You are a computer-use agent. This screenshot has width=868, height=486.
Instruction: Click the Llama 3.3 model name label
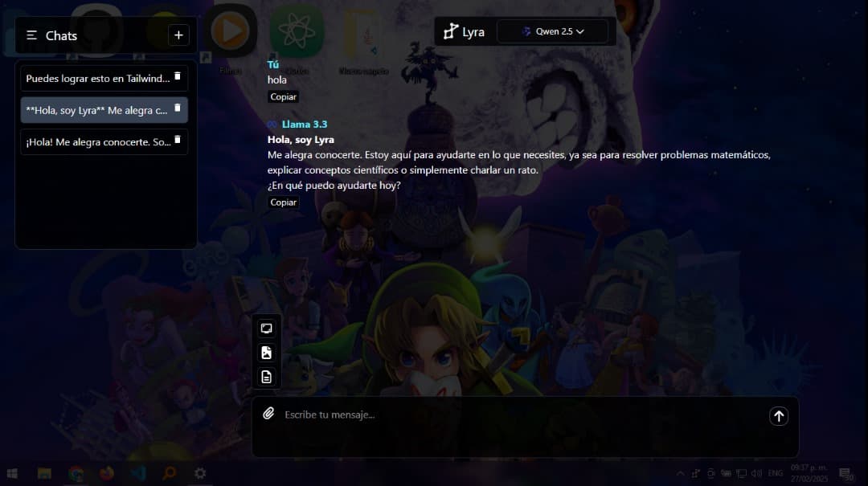point(305,124)
